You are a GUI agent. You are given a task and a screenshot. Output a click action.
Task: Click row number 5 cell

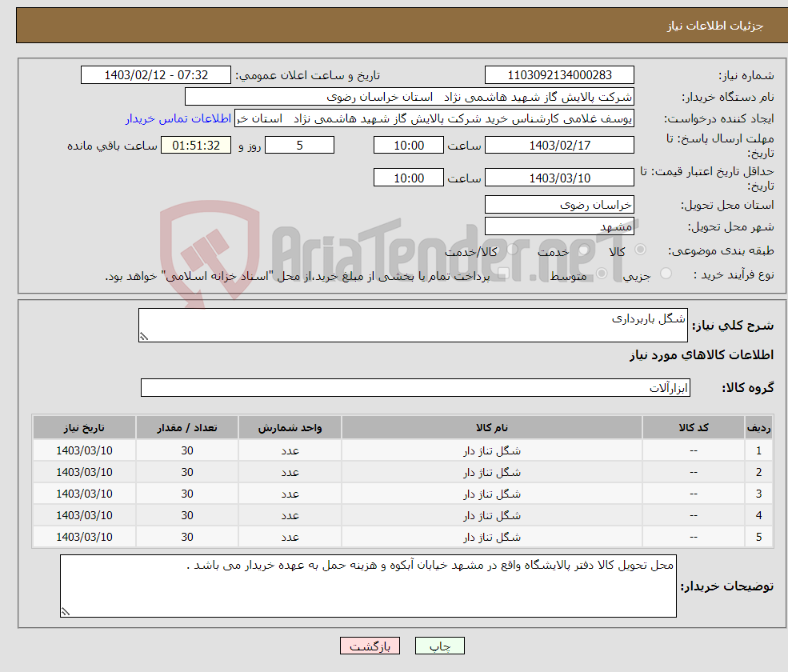(x=758, y=538)
